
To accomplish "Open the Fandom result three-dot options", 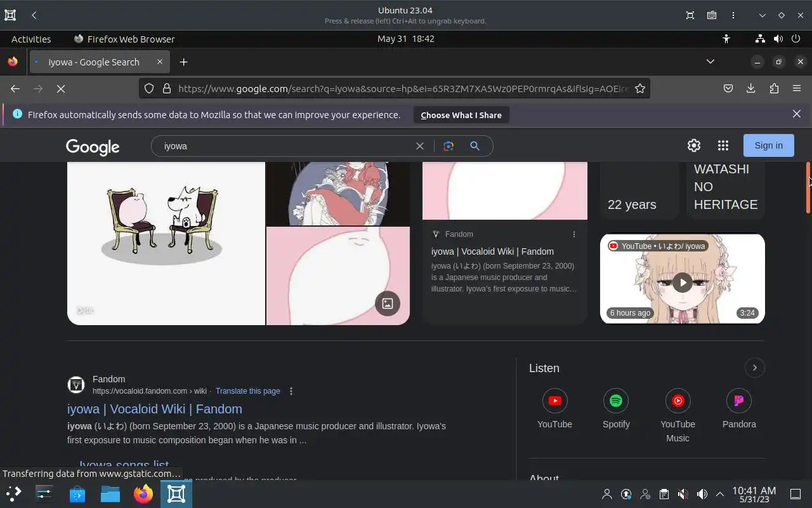I will coord(291,391).
